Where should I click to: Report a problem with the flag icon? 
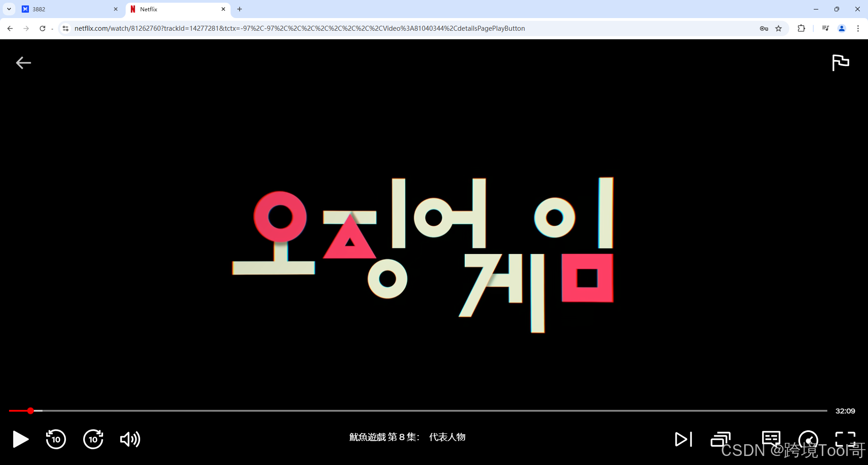pos(840,62)
